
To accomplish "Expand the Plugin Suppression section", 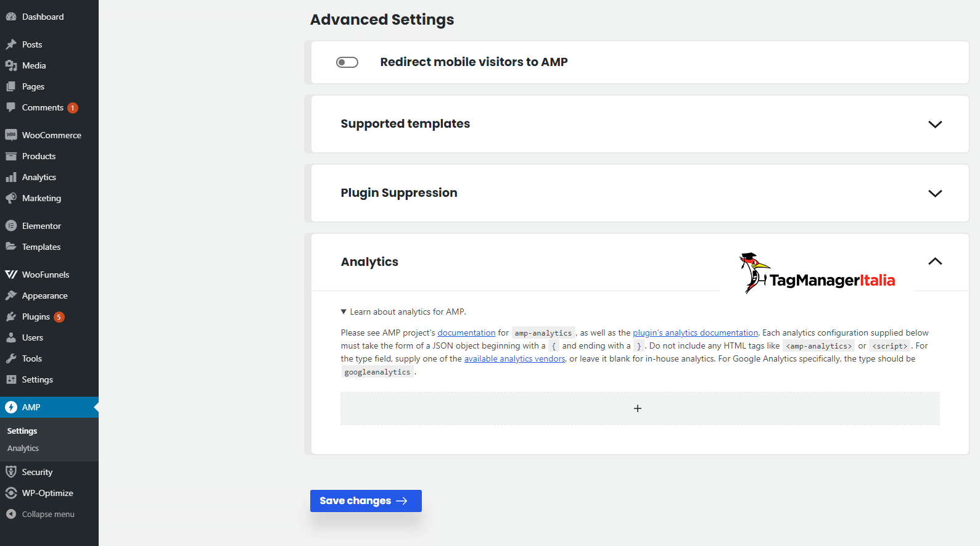I will [935, 193].
